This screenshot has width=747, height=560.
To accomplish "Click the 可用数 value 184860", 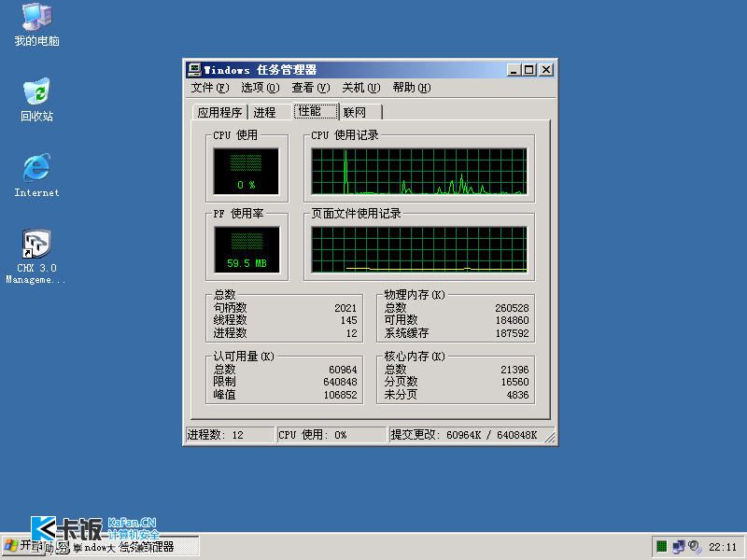I will click(512, 320).
